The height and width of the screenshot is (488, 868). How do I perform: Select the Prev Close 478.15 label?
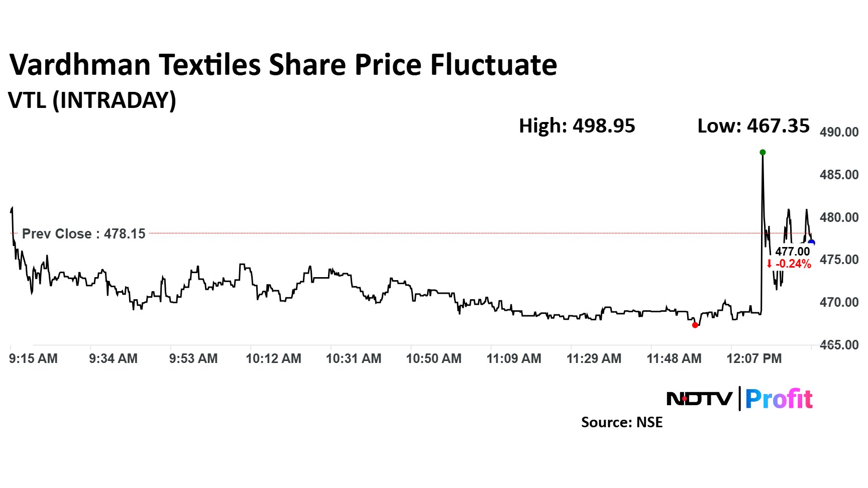click(x=83, y=234)
